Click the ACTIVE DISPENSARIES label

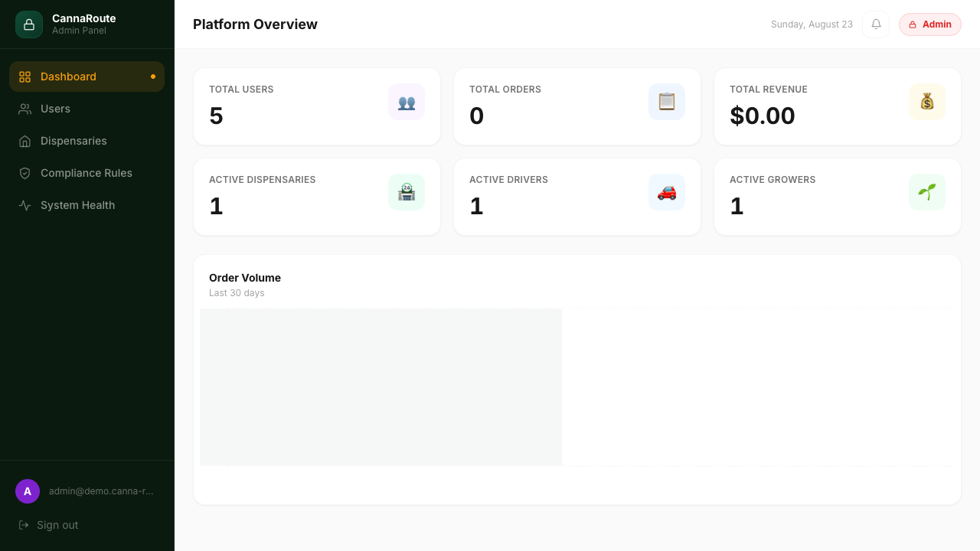(x=263, y=180)
